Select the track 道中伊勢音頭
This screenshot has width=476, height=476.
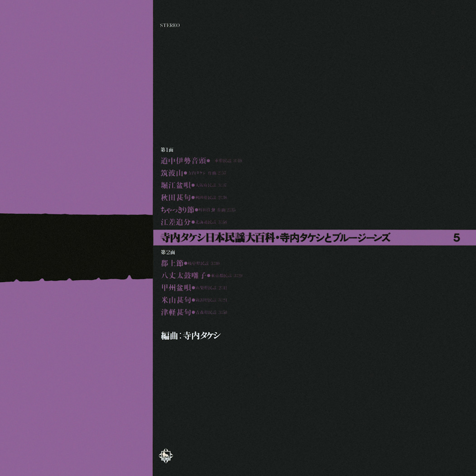(x=183, y=160)
